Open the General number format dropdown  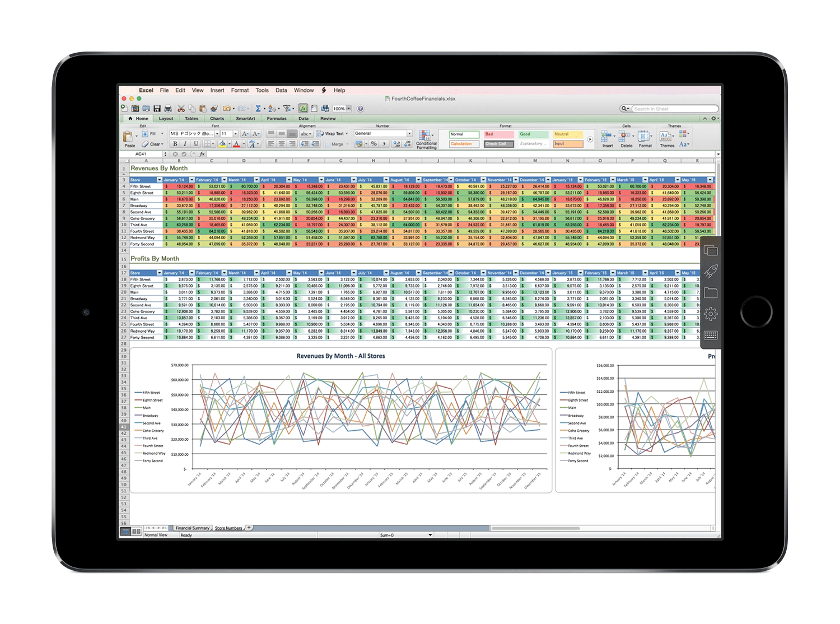click(409, 133)
